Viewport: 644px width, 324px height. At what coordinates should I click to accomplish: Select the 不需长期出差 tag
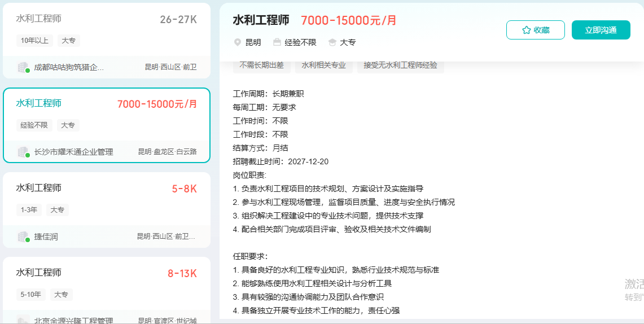(x=262, y=65)
